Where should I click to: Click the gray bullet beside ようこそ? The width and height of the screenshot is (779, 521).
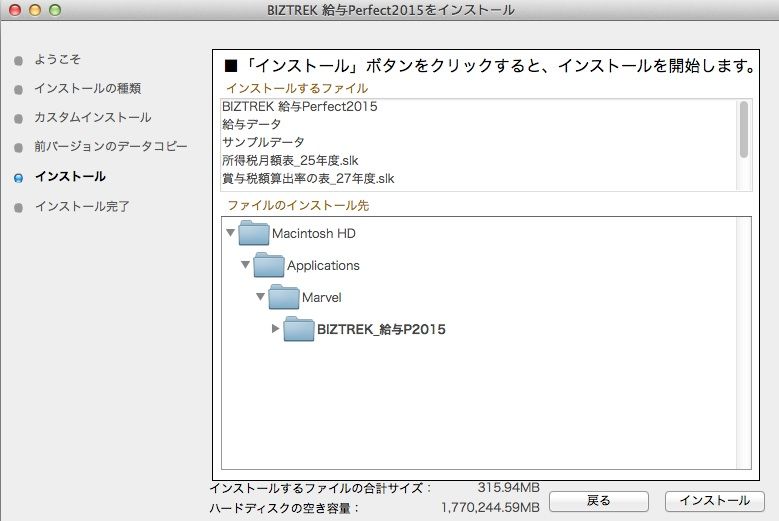tap(18, 61)
